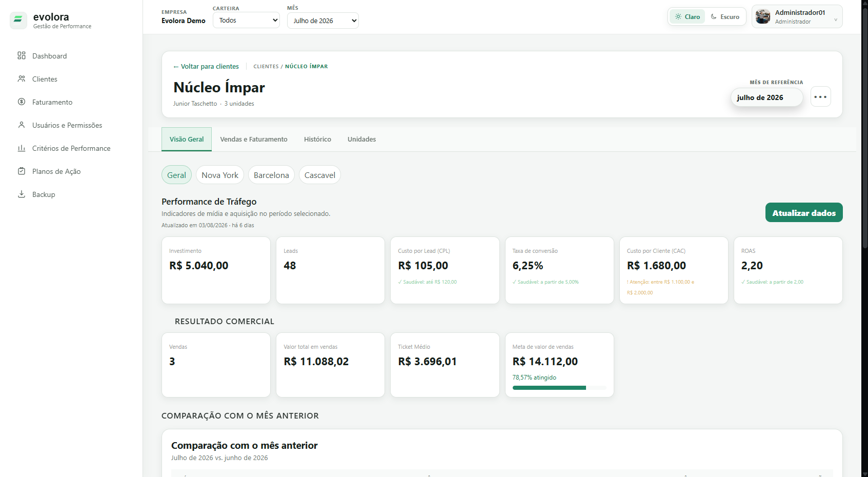Click the ROAS 2,20 card
This screenshot has height=477, width=868.
(788, 270)
